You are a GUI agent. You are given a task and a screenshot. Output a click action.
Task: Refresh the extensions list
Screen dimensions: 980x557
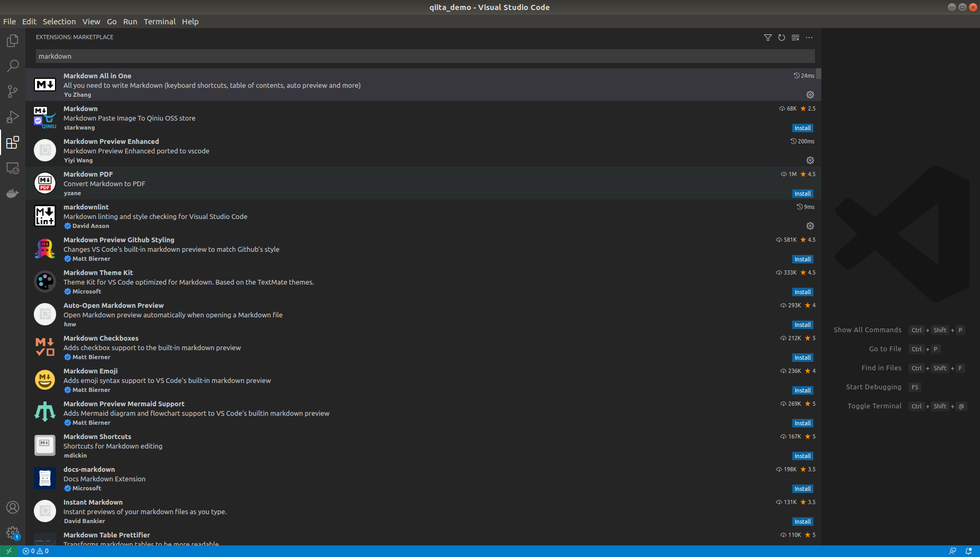(781, 37)
